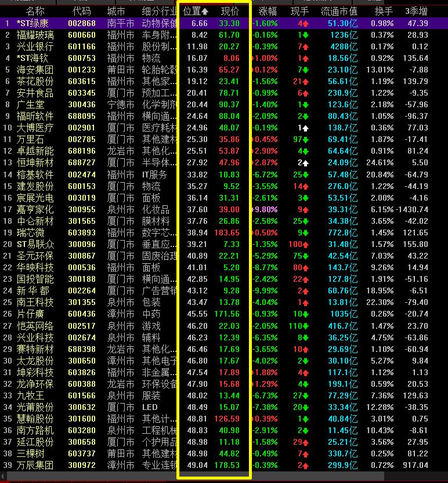Select stock name 圣元环保
Screen dimensions: 448x483
coord(35,256)
